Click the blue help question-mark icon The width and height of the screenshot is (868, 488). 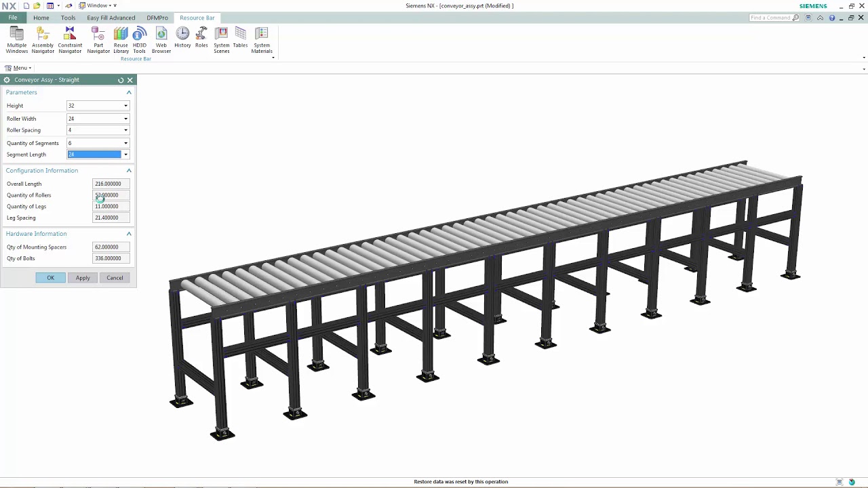pos(832,18)
